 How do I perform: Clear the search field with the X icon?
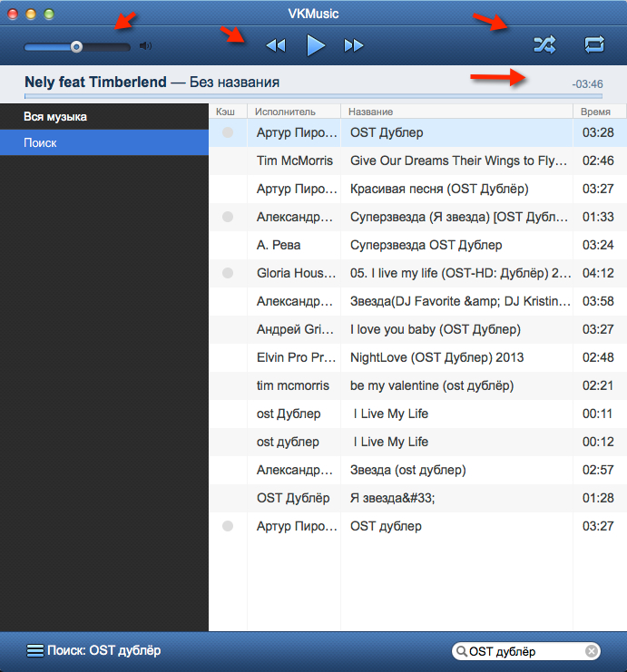point(592,651)
